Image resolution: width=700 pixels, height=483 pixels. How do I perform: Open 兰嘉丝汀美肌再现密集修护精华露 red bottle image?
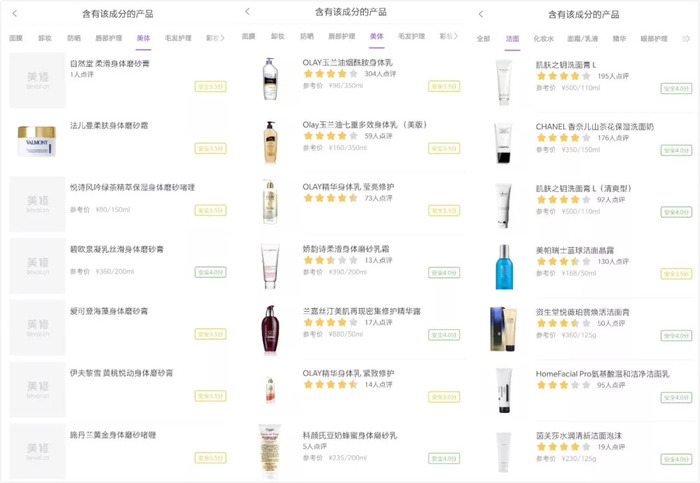tap(270, 329)
